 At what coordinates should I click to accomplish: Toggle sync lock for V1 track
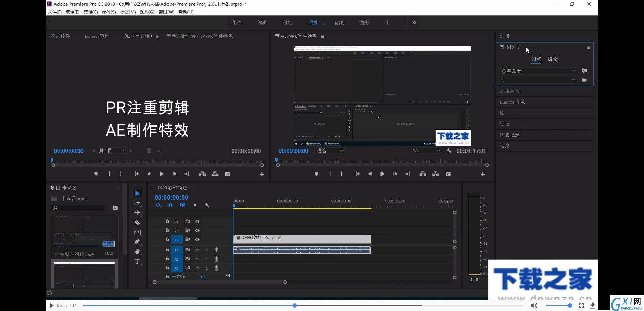[x=187, y=239]
